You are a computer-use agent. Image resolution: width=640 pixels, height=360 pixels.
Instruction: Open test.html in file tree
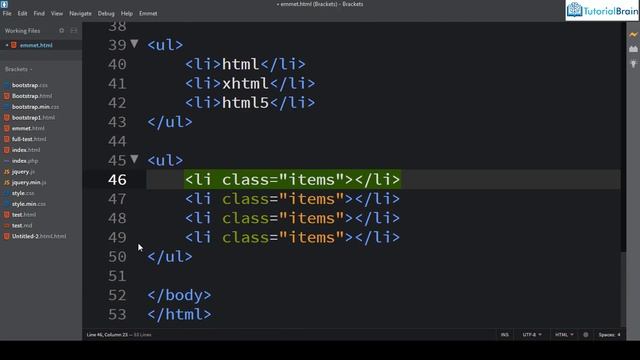24,215
